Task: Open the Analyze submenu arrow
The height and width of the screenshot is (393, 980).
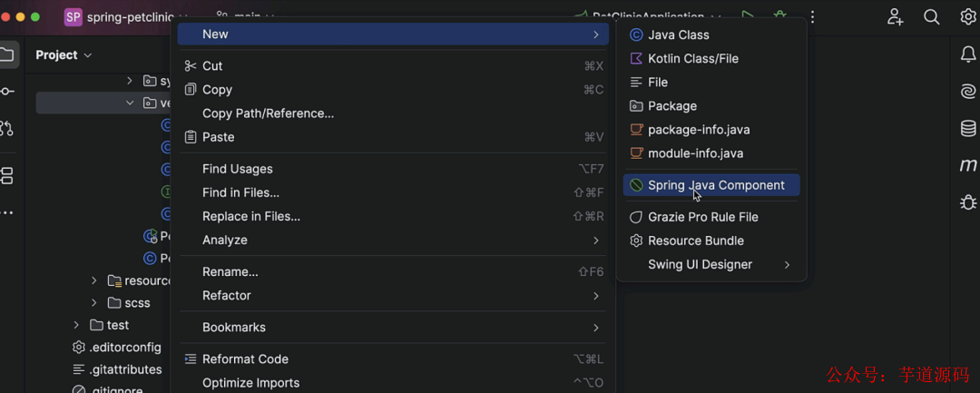Action: (595, 241)
